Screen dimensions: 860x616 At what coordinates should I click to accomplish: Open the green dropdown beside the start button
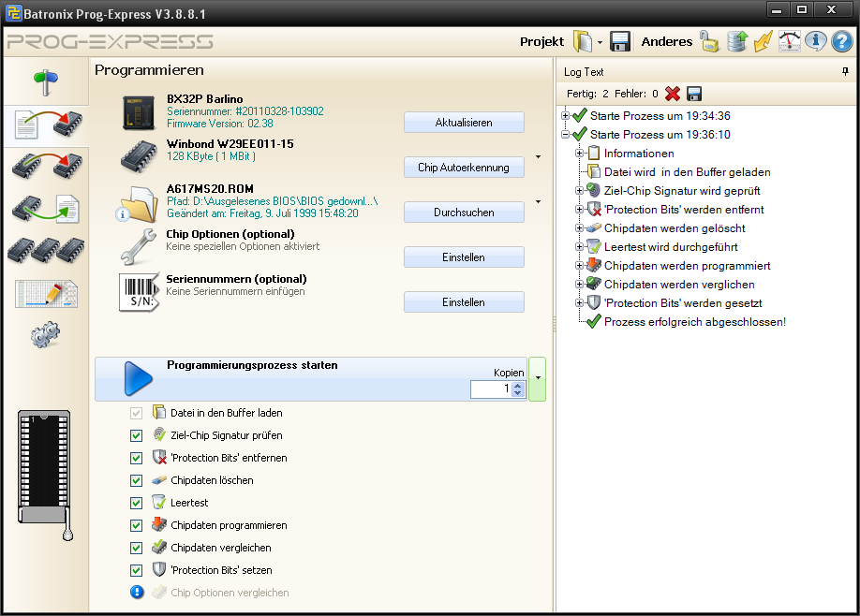click(x=538, y=379)
